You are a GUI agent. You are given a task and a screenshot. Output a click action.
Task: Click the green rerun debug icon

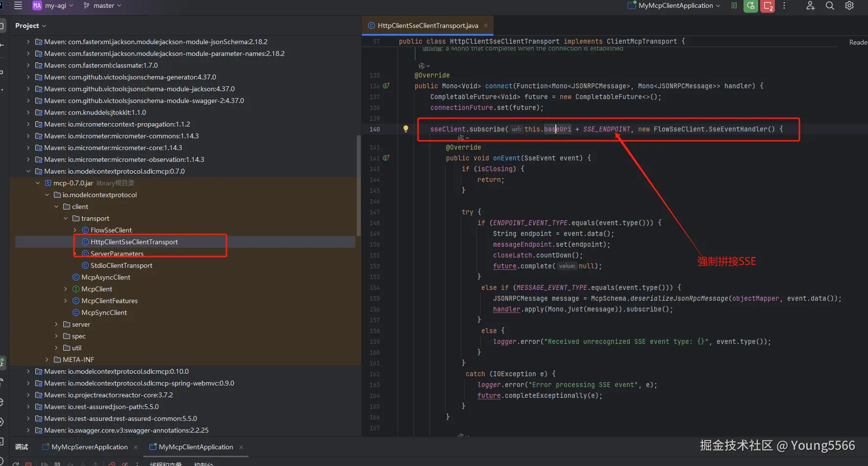[x=750, y=6]
